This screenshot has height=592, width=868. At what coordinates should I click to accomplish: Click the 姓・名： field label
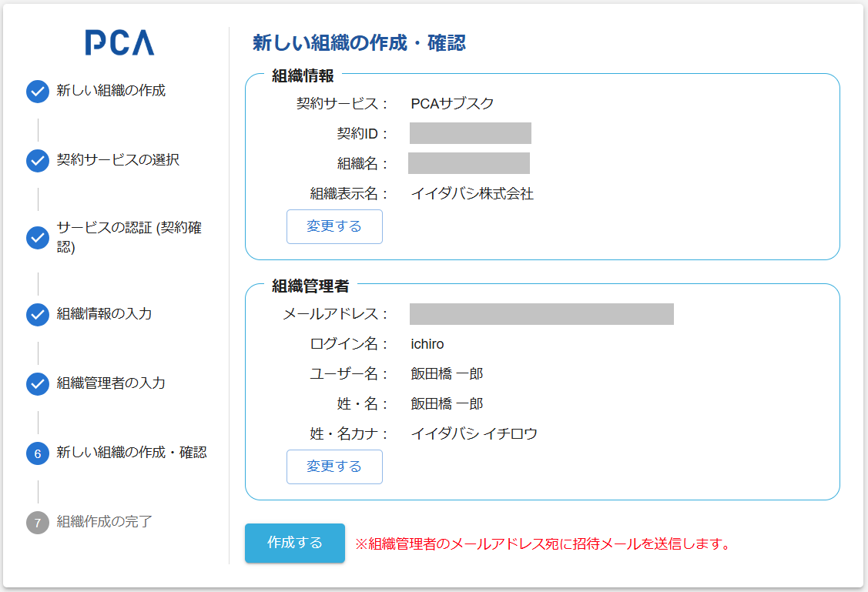pos(364,404)
